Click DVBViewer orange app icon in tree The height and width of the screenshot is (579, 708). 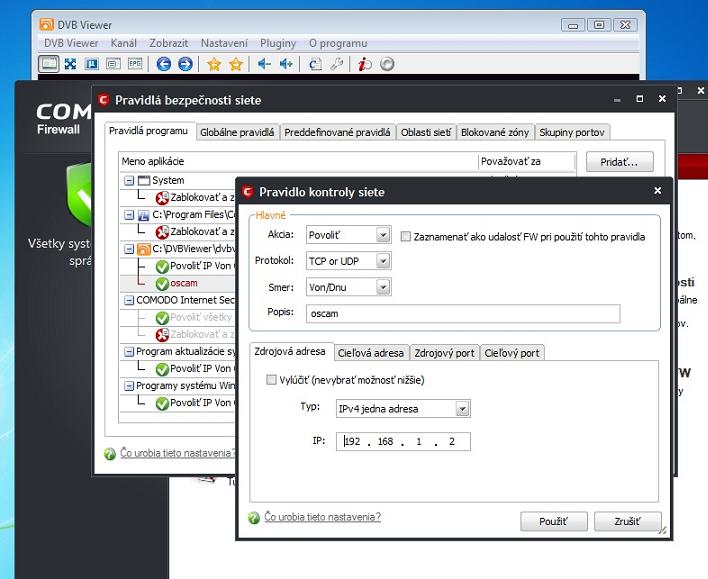coord(144,249)
